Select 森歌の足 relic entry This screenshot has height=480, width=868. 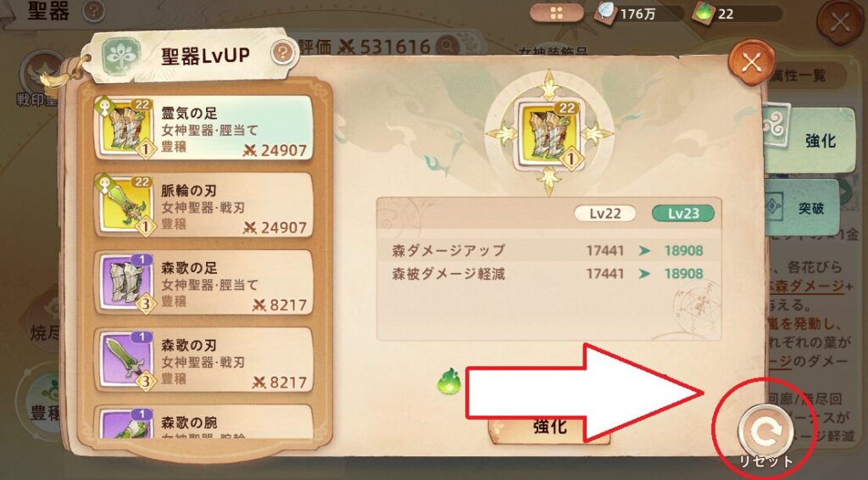(203, 283)
